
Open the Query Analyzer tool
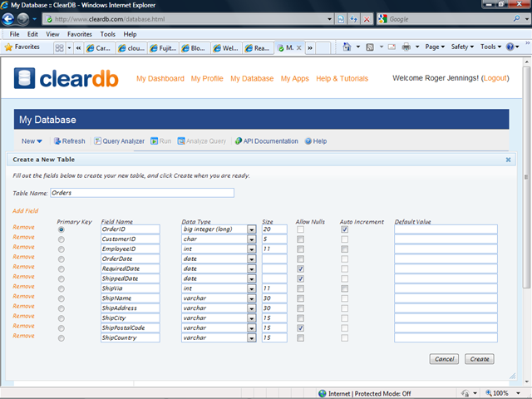click(120, 141)
